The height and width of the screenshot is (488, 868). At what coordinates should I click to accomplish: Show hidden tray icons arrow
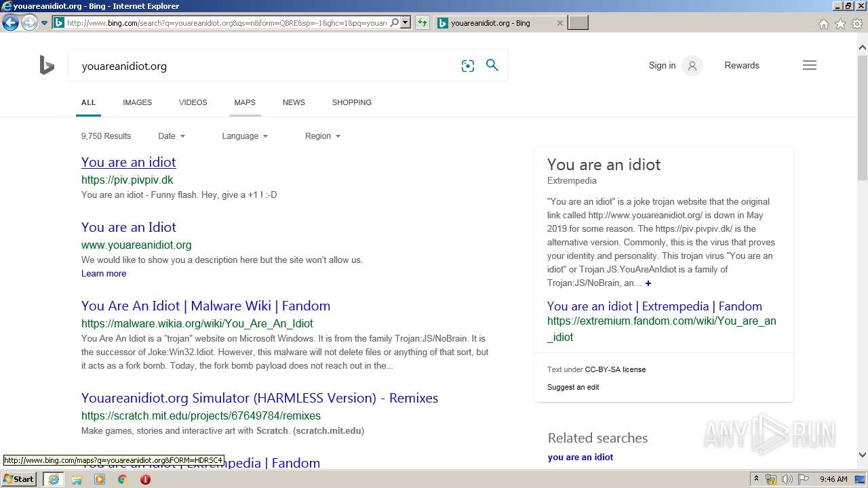756,479
